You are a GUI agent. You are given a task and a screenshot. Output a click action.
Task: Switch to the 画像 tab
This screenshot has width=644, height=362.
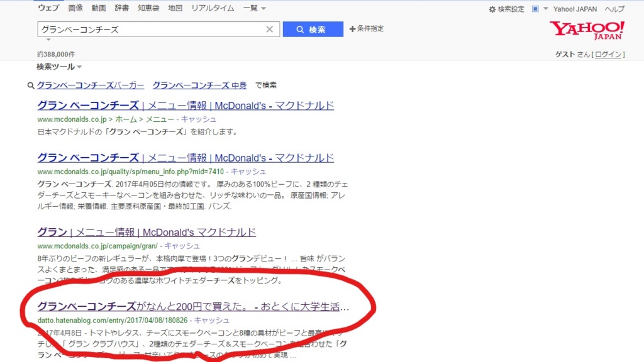pos(75,8)
